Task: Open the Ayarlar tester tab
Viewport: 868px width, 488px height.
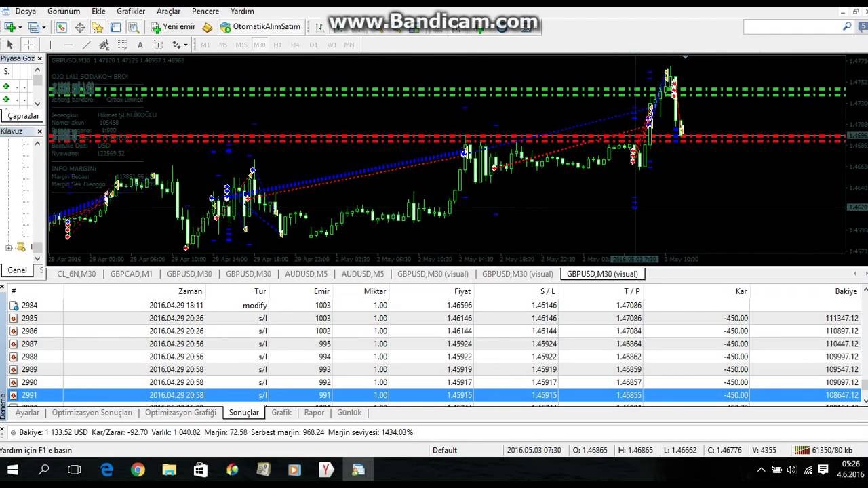Action: [27, 412]
